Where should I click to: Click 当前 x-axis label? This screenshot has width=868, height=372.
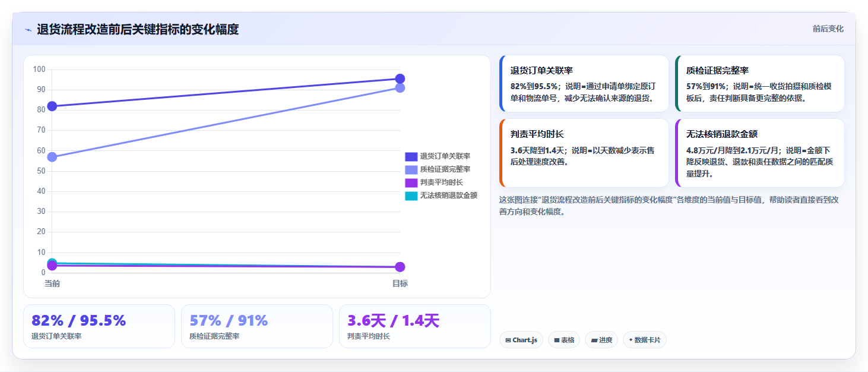click(52, 284)
